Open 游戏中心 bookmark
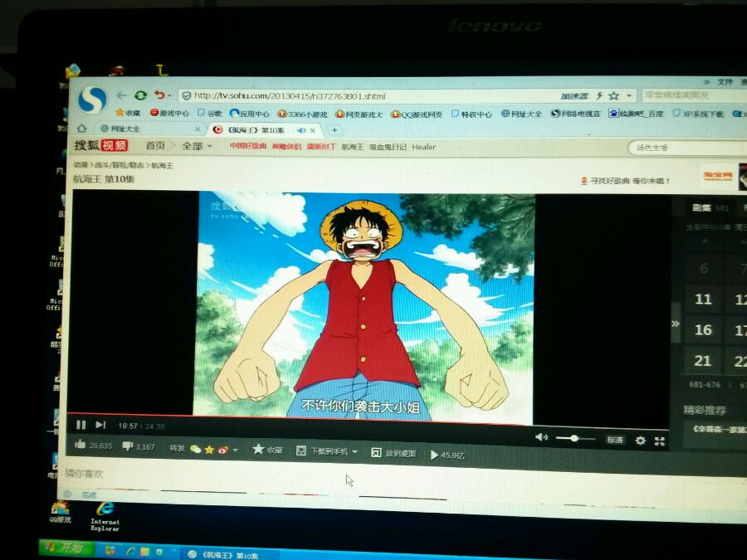 [169, 113]
